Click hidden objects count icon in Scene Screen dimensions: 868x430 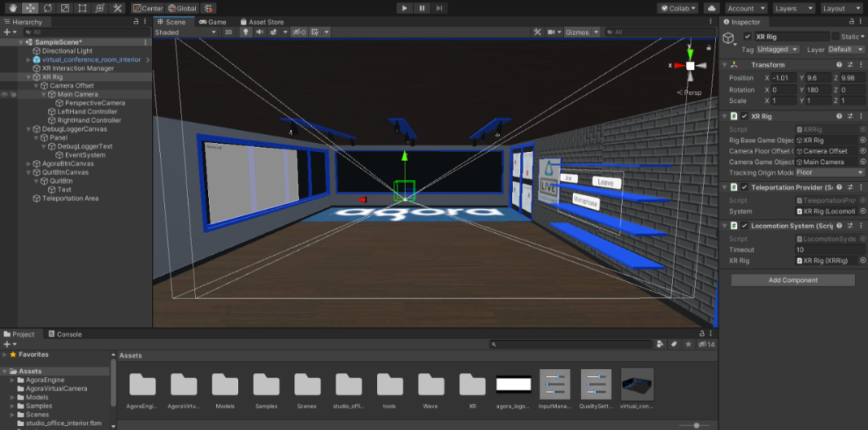[x=299, y=32]
